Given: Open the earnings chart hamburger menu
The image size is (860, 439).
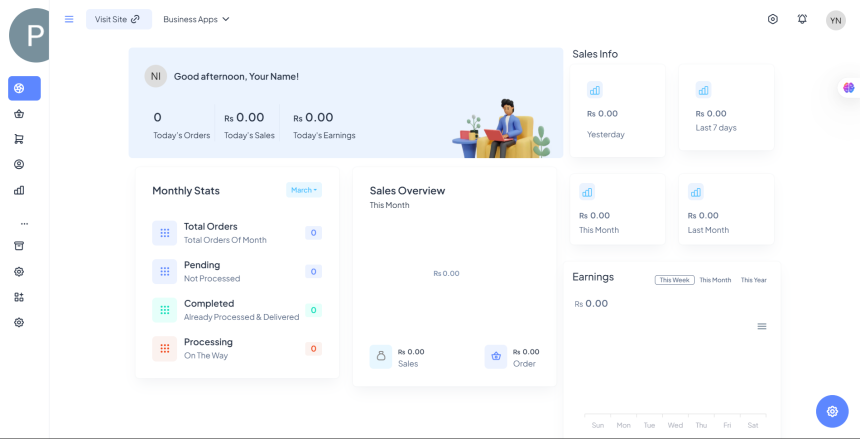Looking at the screenshot, I should 762,326.
